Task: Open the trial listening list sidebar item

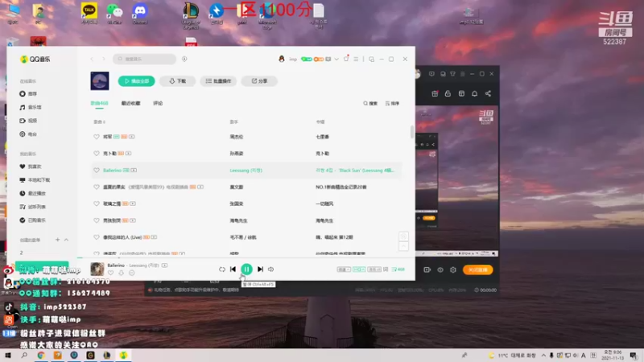Action: pos(32,207)
